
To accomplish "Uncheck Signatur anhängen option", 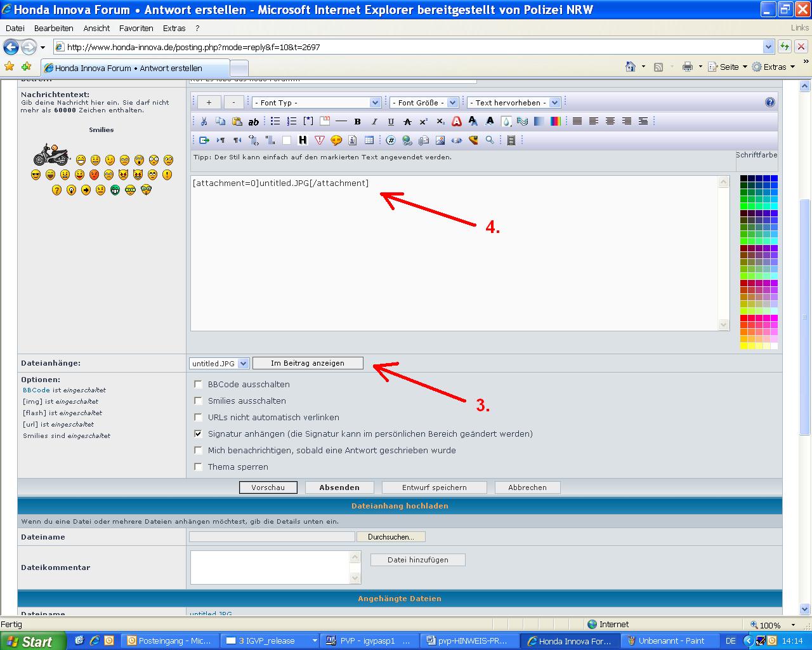I will pyautogui.click(x=199, y=434).
